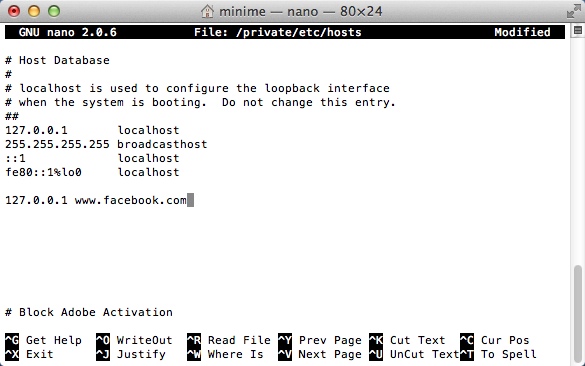The width and height of the screenshot is (585, 366).
Task: Toggle split pane icon above scrollbar
Action: (578, 31)
